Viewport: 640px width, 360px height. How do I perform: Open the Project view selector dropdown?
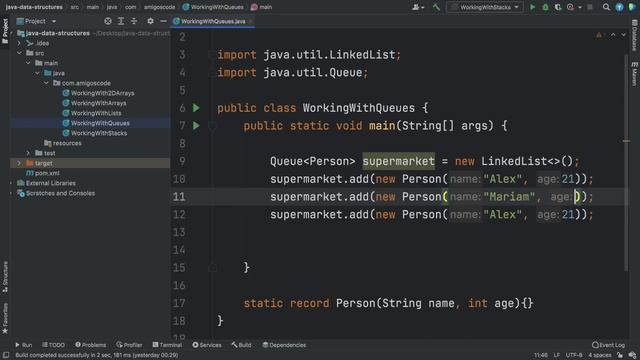(36, 21)
